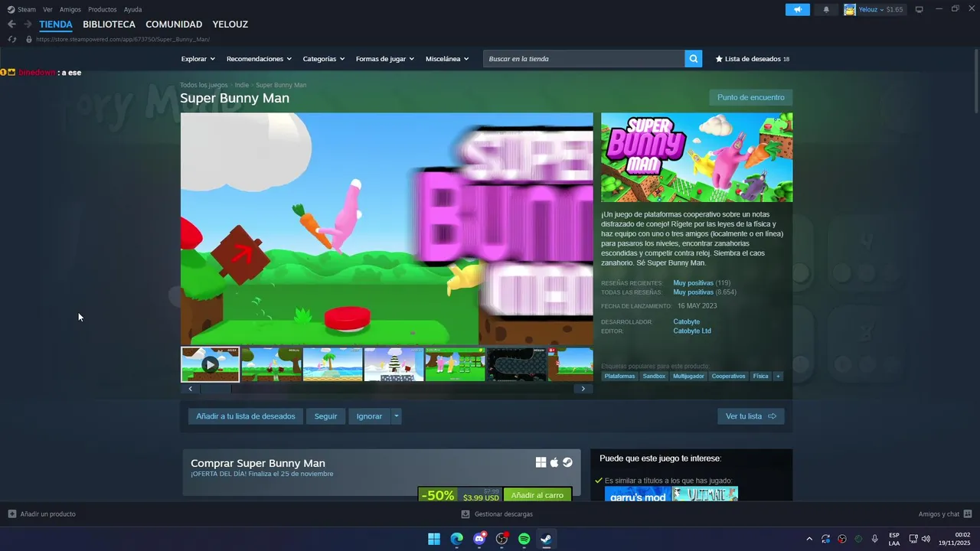The width and height of the screenshot is (980, 551).
Task: Open the Ver menu
Action: tap(47, 9)
